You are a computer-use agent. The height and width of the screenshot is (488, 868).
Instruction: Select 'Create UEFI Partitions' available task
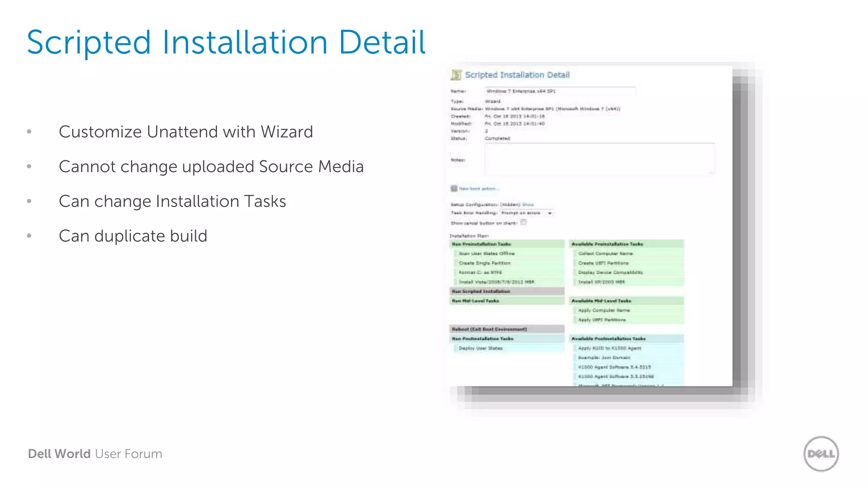[x=629, y=263]
